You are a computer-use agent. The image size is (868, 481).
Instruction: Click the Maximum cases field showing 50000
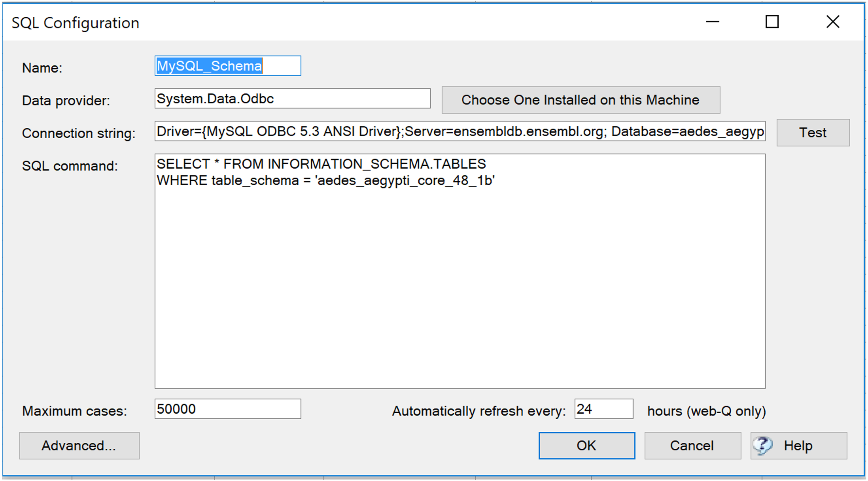(x=228, y=409)
